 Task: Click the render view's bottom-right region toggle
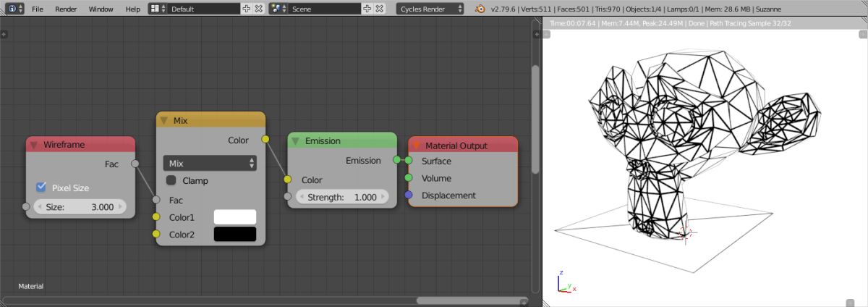tap(850, 303)
